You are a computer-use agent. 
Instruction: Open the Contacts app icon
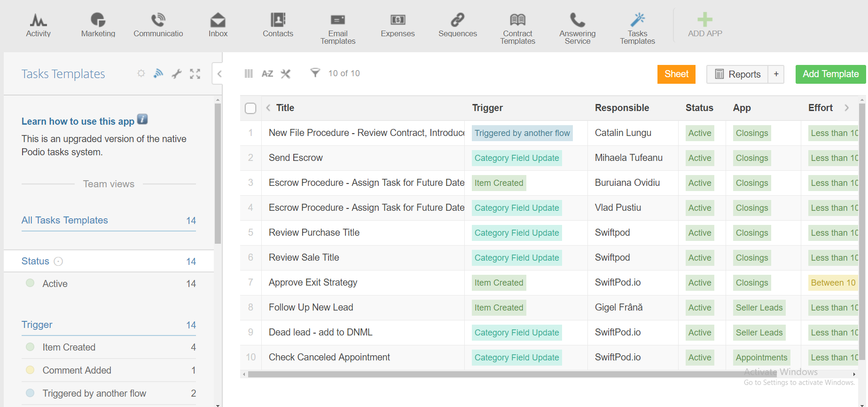[278, 20]
